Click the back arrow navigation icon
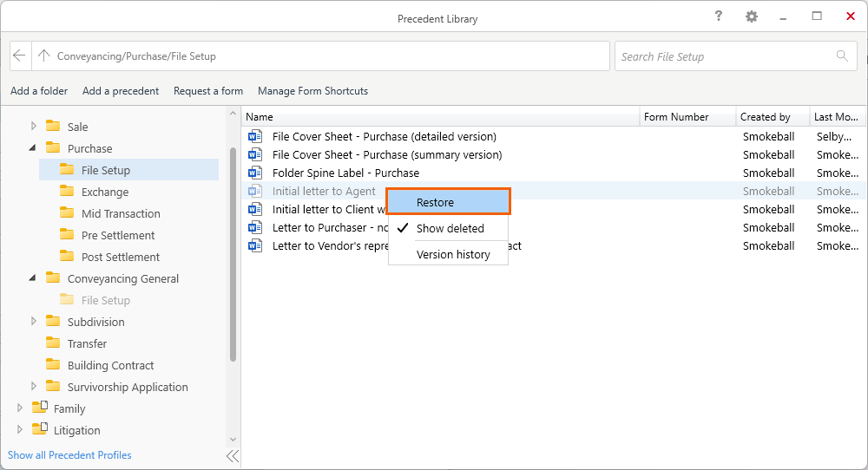 pos(20,56)
